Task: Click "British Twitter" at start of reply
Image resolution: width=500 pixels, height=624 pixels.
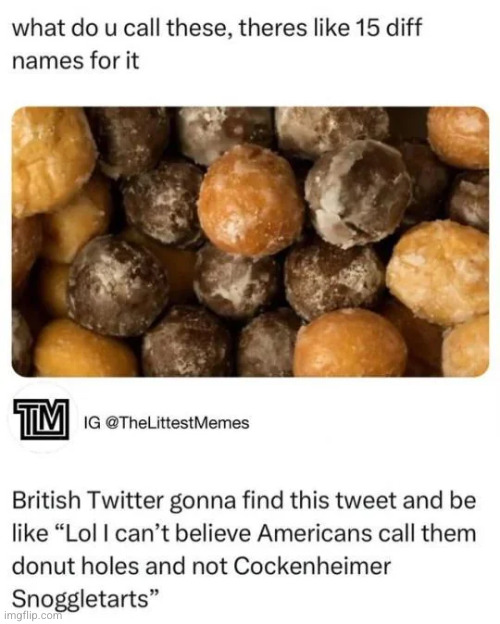Action: click(x=88, y=501)
